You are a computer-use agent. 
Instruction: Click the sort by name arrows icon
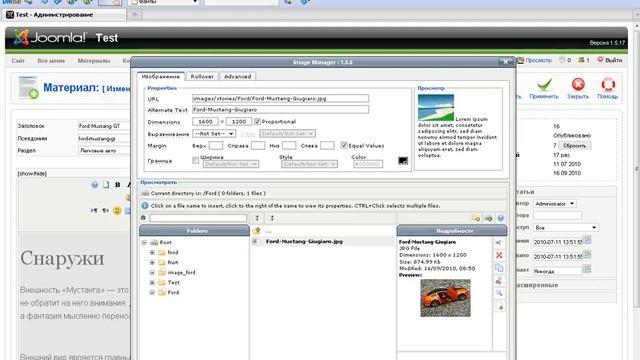click(x=257, y=218)
